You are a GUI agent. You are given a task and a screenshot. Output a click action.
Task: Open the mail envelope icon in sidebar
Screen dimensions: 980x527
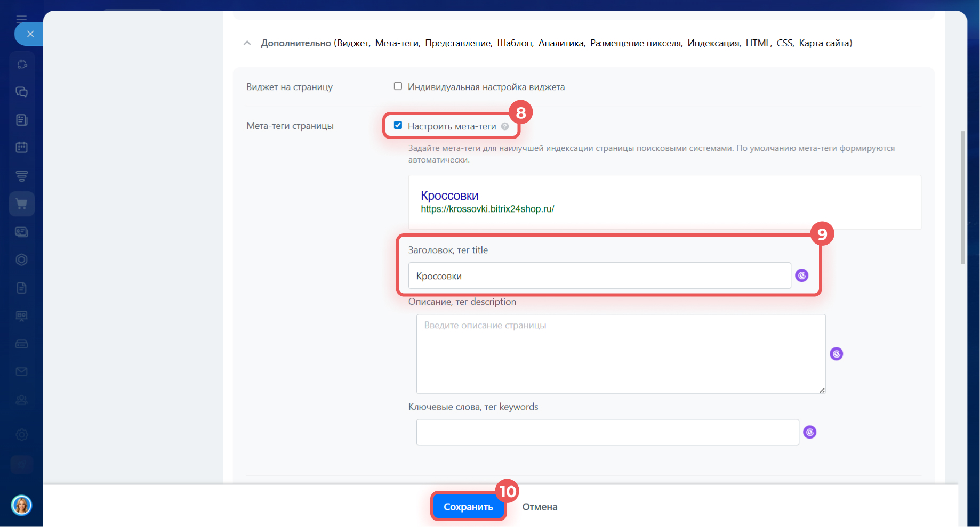pyautogui.click(x=22, y=371)
